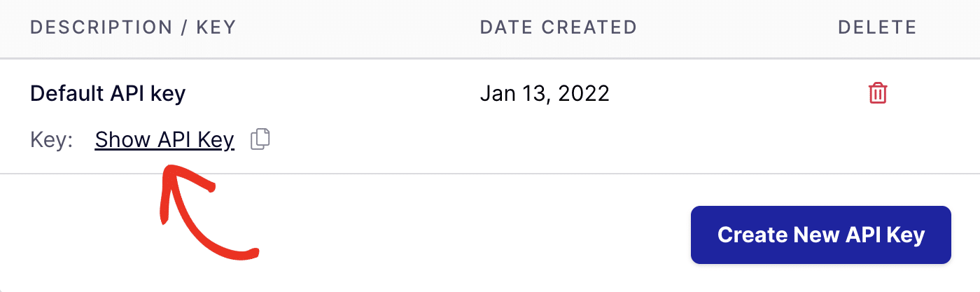Viewport: 980px width, 292px height.
Task: Generate a new API key with the blue button
Action: coord(820,235)
